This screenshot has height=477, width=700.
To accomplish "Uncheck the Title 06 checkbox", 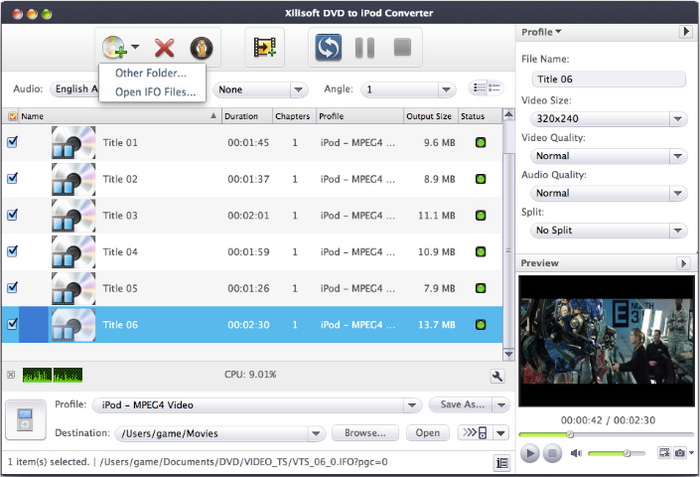I will 12,324.
